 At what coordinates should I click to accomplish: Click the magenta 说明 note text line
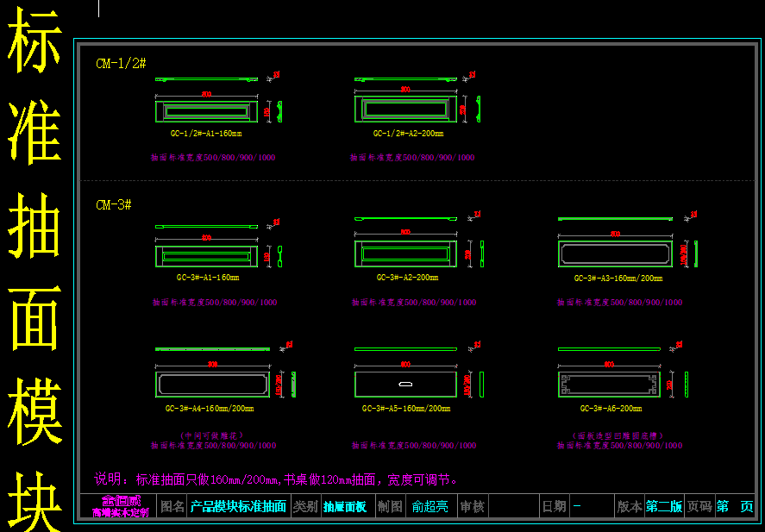276,479
